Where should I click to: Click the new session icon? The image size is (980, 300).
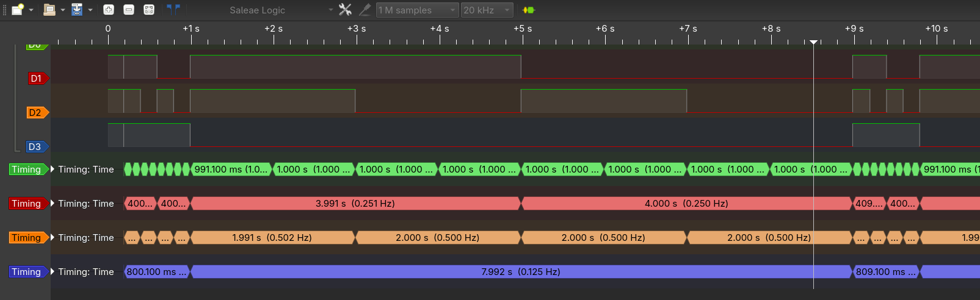[18, 10]
